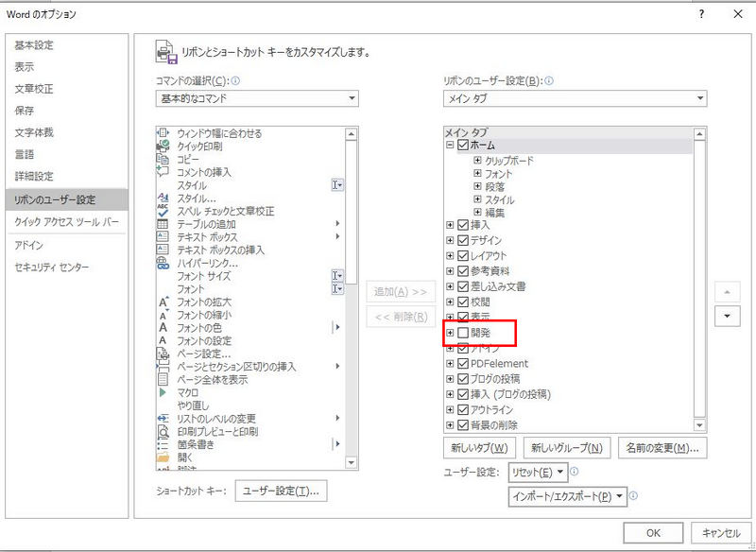Switch to the 詳細設定 category

[x=34, y=177]
